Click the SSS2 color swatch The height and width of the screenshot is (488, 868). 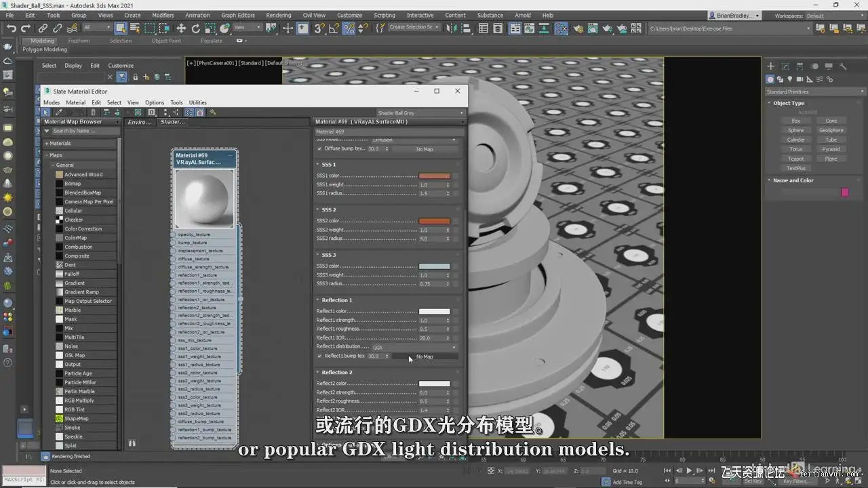[434, 221]
